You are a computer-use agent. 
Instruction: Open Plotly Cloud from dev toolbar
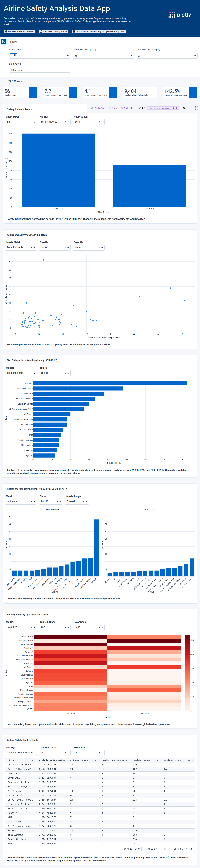98,108
